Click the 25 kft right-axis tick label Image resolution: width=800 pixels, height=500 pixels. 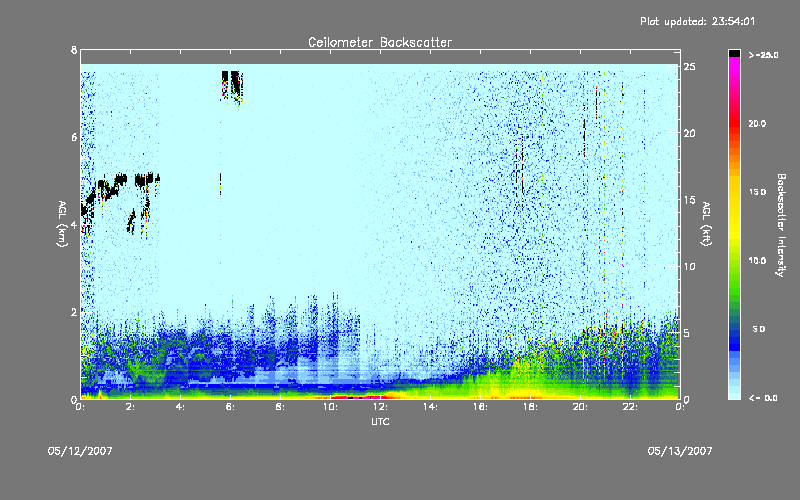(x=689, y=67)
